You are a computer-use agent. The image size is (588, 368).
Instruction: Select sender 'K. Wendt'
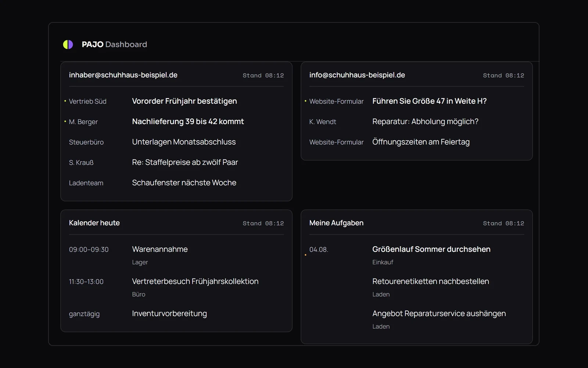[x=323, y=122]
